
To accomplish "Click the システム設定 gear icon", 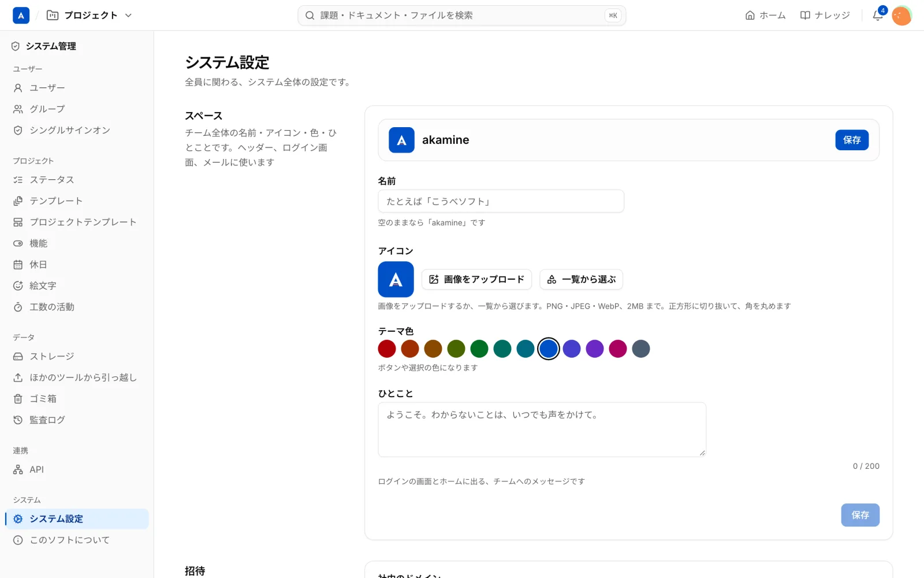I will tap(18, 519).
